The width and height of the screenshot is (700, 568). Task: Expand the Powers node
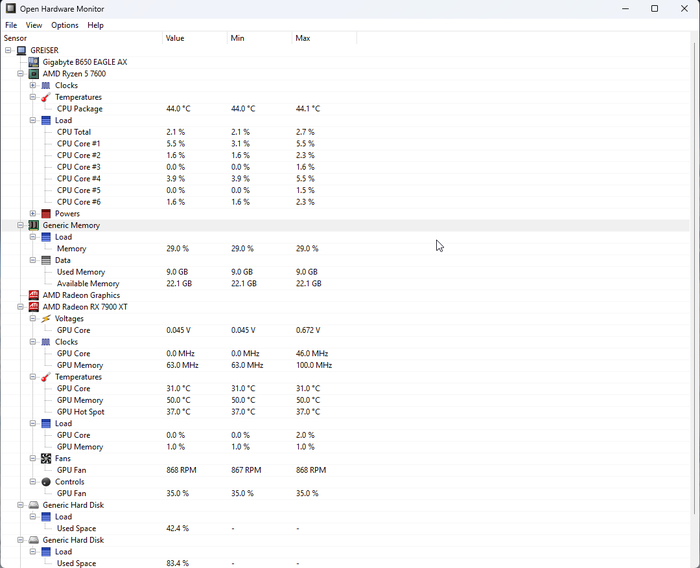33,213
